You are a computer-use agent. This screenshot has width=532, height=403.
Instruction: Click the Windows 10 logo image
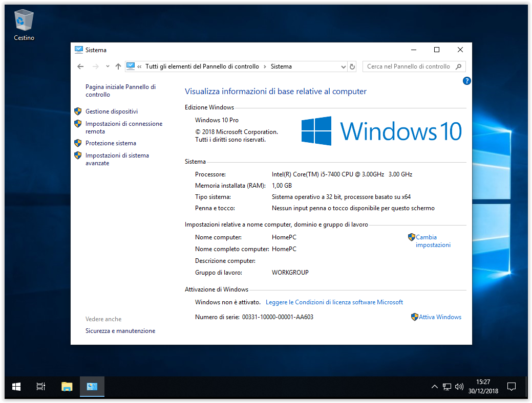pos(381,131)
